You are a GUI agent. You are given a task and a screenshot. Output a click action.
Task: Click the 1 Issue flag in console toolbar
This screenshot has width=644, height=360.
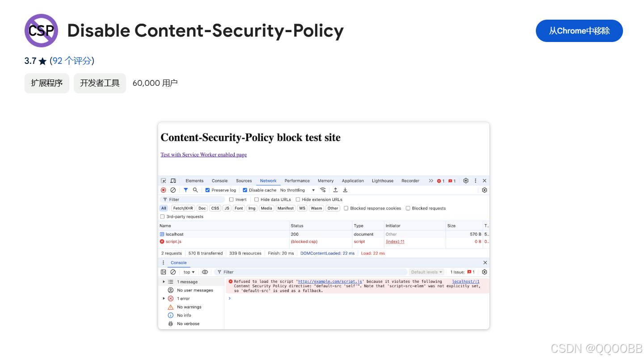(463, 272)
